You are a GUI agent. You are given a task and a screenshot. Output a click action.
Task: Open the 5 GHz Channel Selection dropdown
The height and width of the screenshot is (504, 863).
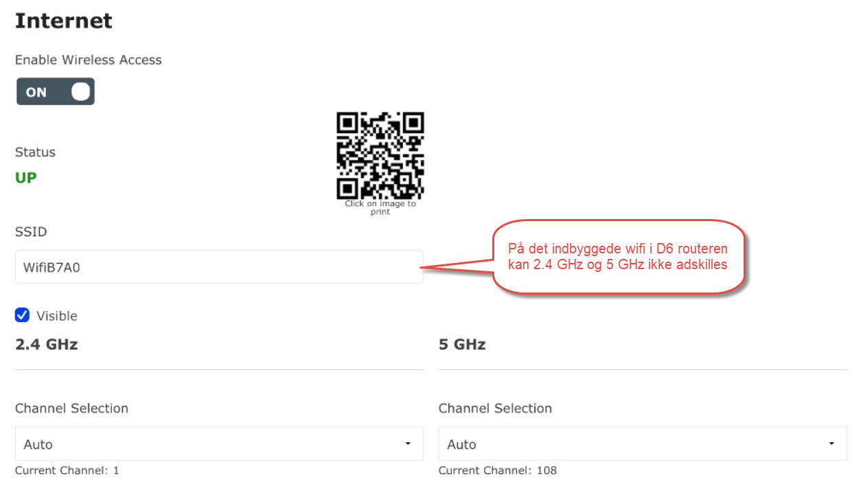642,444
